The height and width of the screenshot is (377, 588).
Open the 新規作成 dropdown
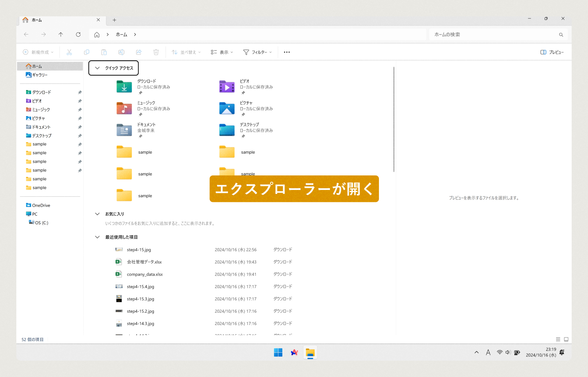(x=38, y=52)
